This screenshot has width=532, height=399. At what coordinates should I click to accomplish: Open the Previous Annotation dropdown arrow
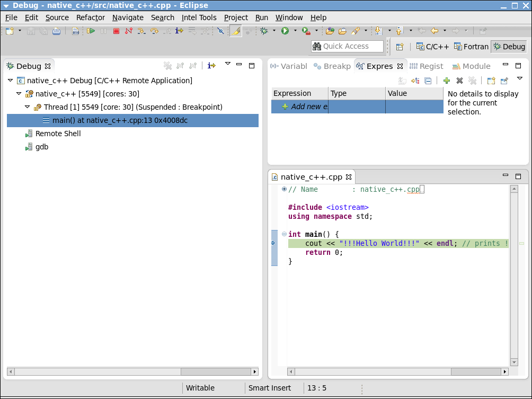coord(411,31)
